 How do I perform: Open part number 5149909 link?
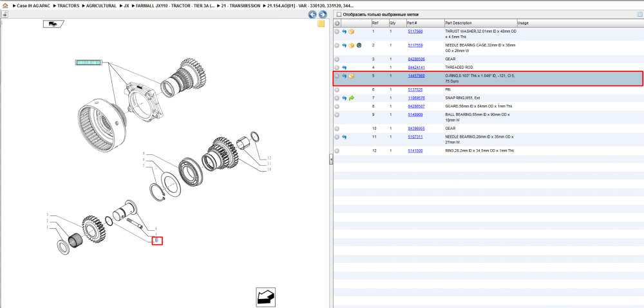(x=415, y=114)
